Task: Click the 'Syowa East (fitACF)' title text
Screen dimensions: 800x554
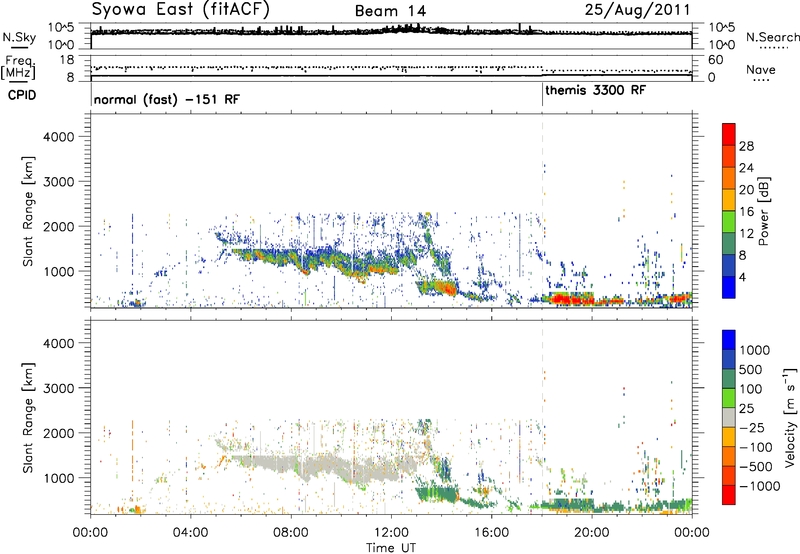Action: coord(181,10)
